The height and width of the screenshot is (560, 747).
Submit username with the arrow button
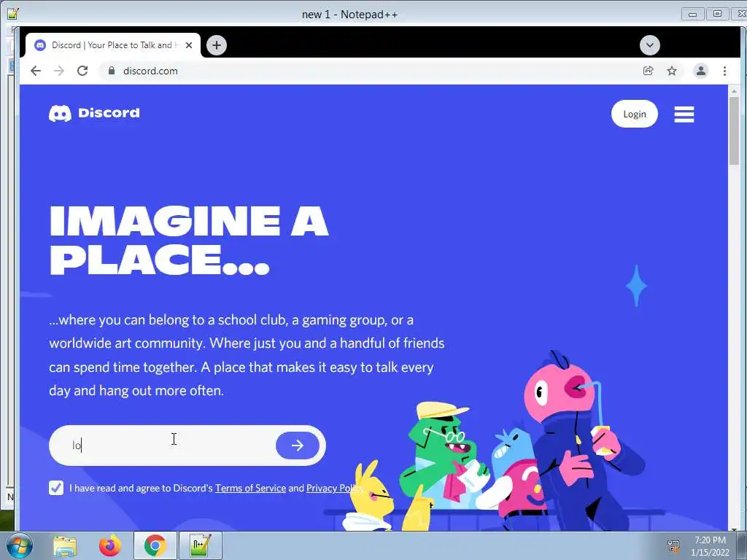tap(298, 446)
